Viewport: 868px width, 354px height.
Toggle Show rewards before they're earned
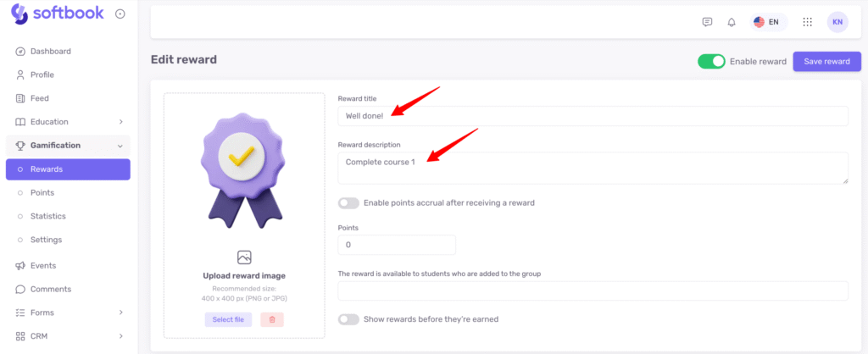tap(348, 319)
